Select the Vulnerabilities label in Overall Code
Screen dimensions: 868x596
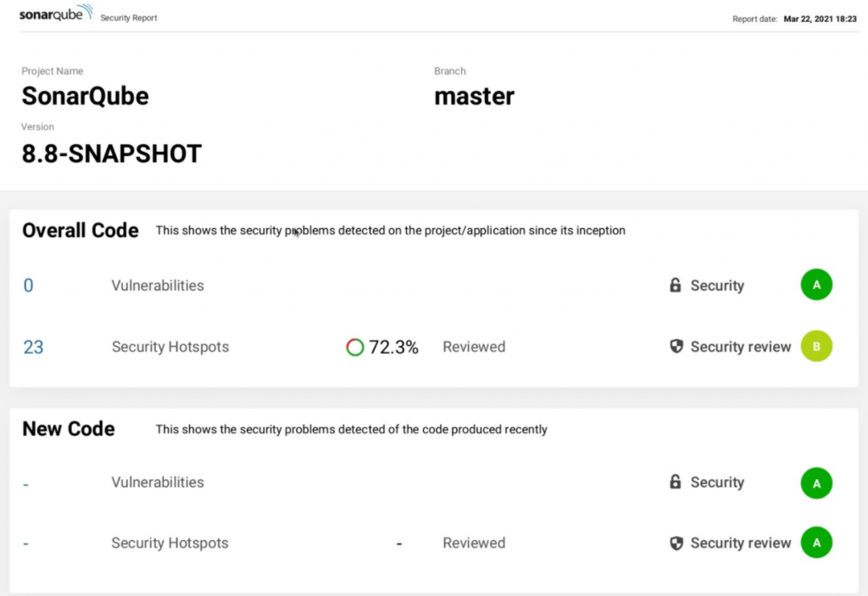click(158, 285)
